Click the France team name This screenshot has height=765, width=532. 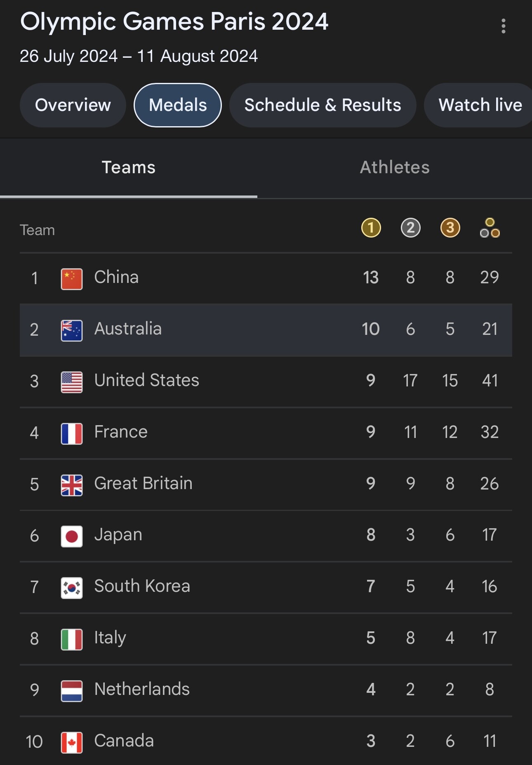pos(121,432)
